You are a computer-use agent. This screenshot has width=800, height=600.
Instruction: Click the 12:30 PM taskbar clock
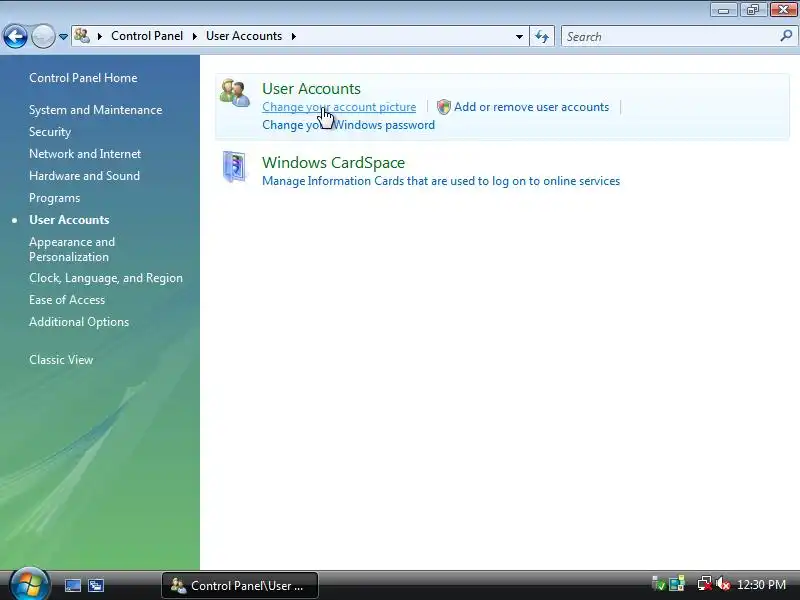(x=761, y=585)
